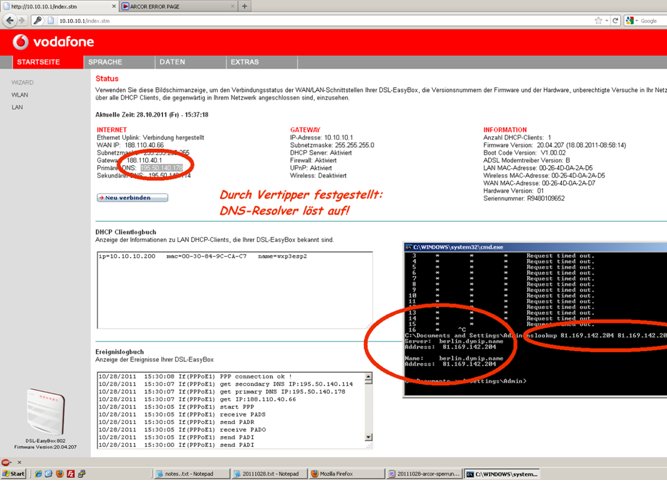Close the 10.10.10.1/index.stm tab
Viewport: 667px width, 481px height.
[x=114, y=6]
